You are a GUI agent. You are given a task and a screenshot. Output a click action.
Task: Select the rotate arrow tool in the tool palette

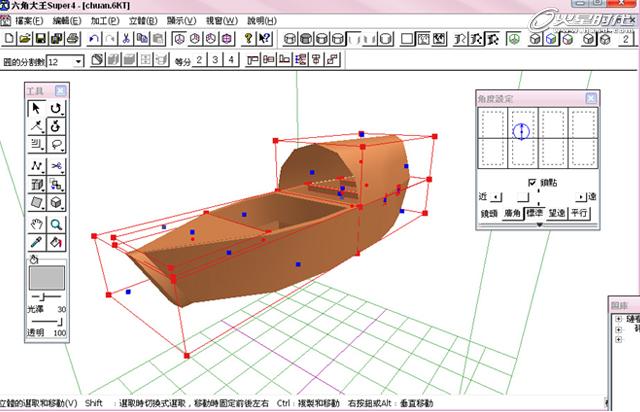pos(56,108)
